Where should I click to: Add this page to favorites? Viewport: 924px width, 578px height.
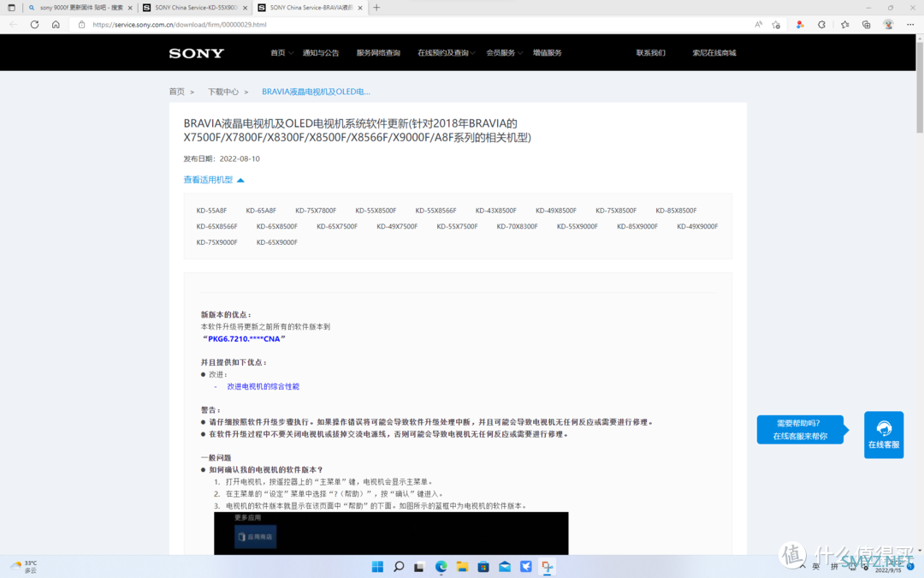pyautogui.click(x=776, y=25)
